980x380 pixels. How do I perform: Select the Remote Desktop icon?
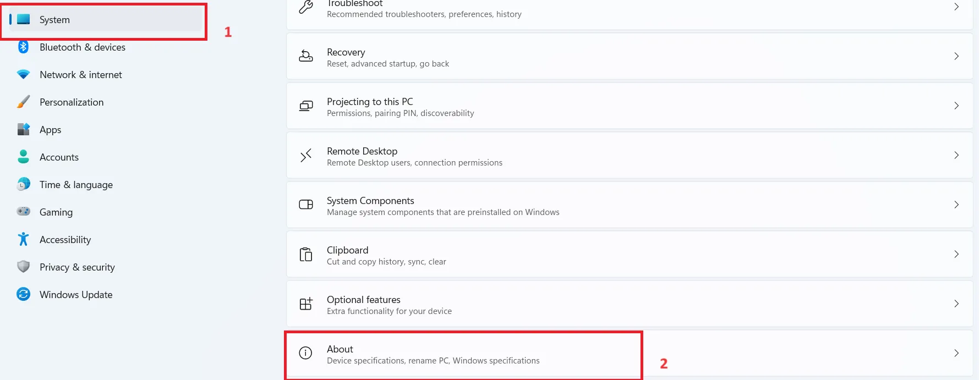306,156
